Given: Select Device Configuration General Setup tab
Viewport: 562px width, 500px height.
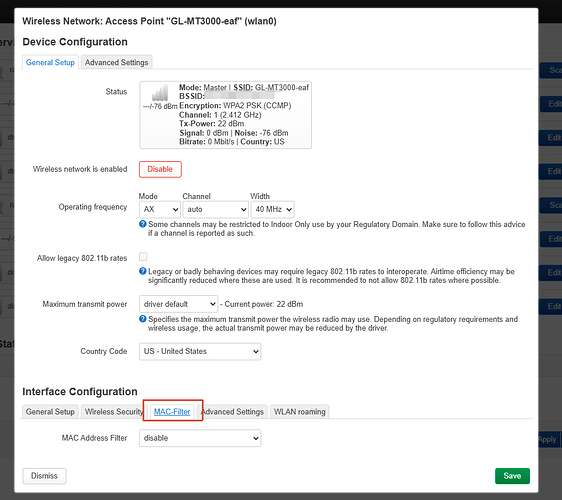Looking at the screenshot, I should pyautogui.click(x=50, y=62).
